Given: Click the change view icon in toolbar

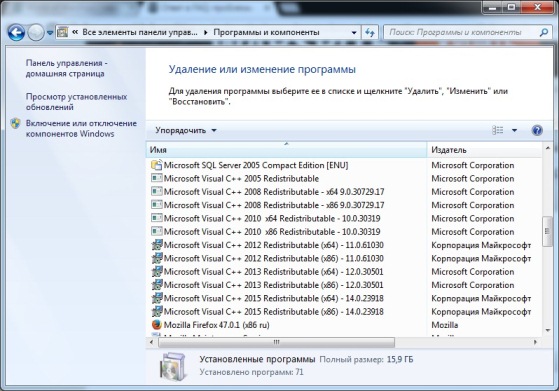Looking at the screenshot, I should pos(498,130).
